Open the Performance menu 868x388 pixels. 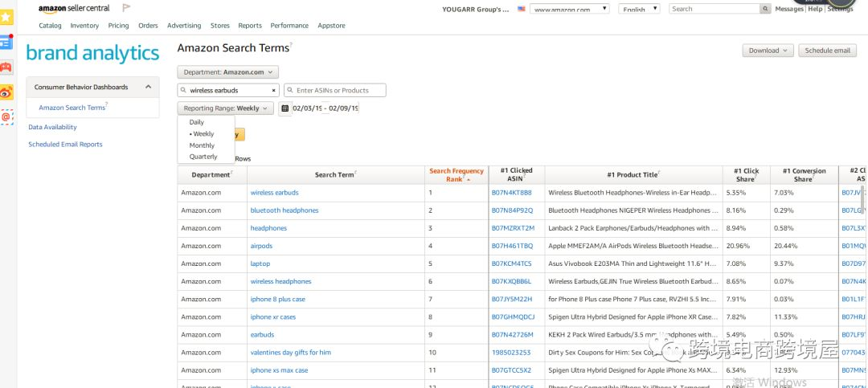289,26
